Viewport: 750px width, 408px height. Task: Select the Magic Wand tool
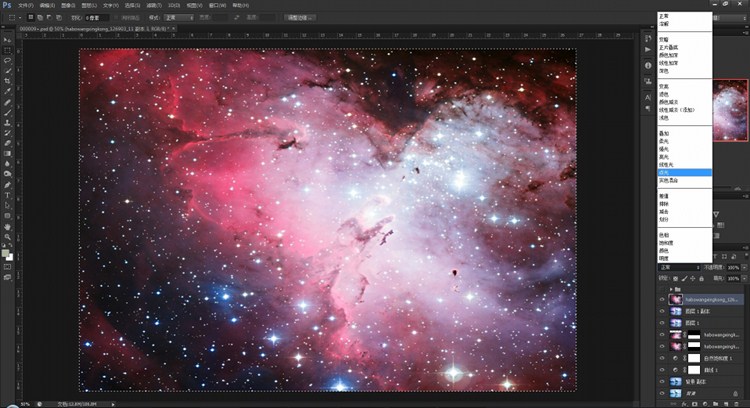(7, 71)
